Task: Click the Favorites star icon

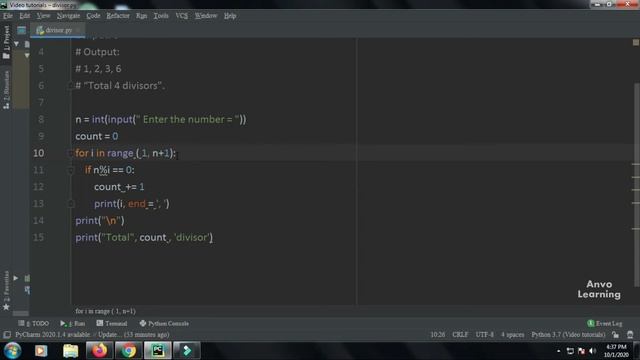Action: tap(6, 307)
